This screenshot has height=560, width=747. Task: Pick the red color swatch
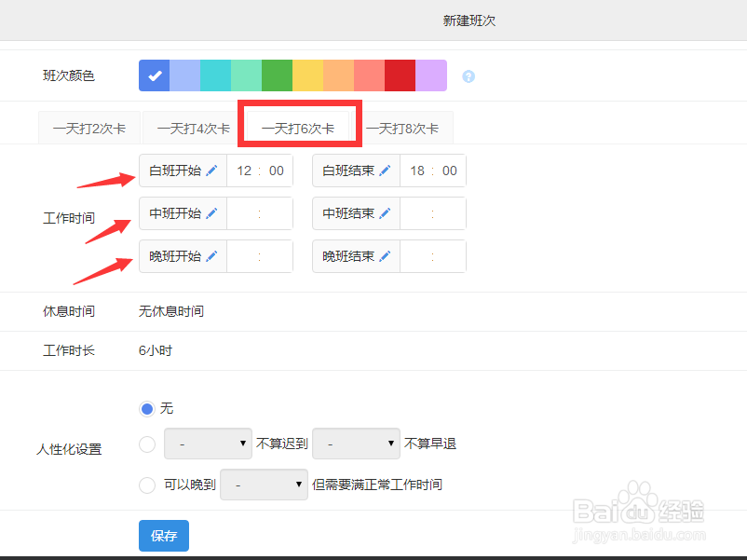point(401,75)
